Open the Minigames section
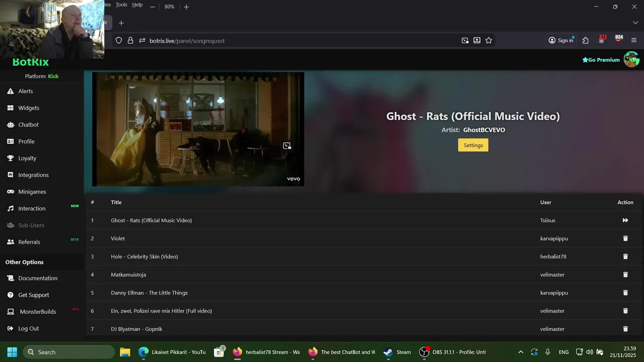644x362 pixels. pyautogui.click(x=32, y=192)
